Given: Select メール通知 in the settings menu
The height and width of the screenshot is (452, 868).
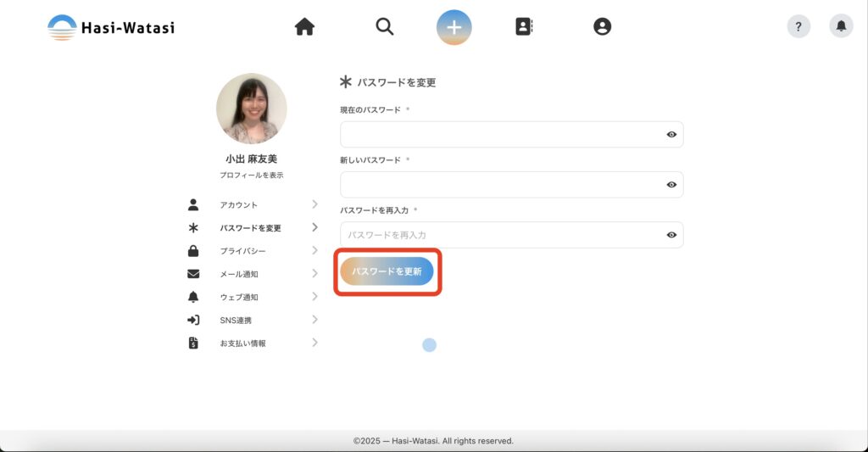Looking at the screenshot, I should coord(239,274).
